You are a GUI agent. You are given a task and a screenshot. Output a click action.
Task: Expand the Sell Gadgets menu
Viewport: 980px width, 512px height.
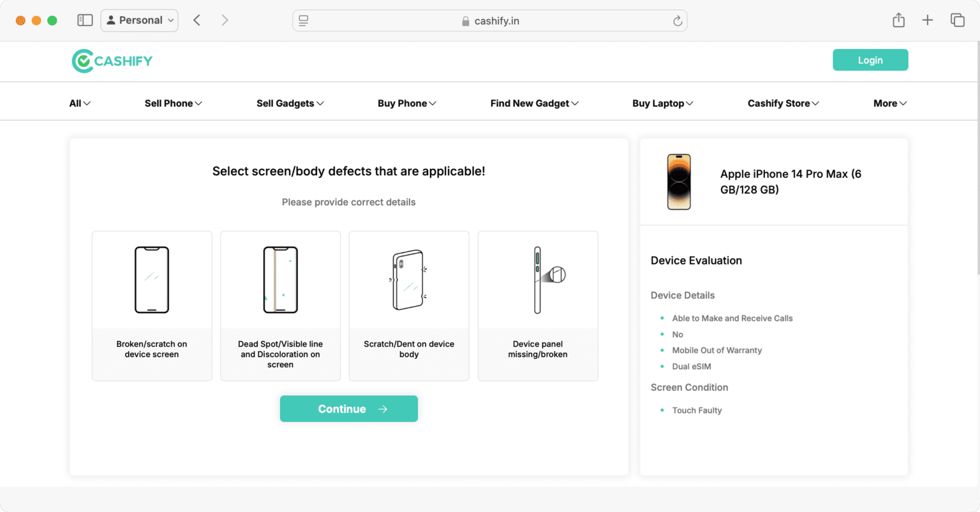(x=290, y=103)
